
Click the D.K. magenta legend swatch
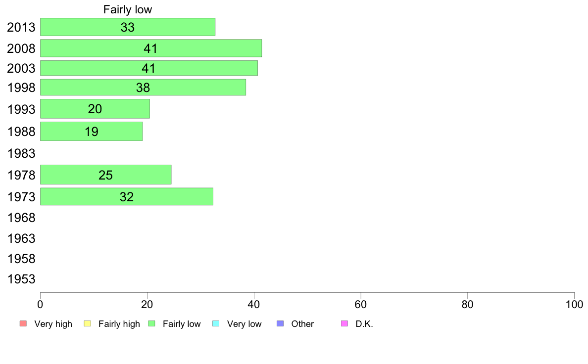(344, 323)
